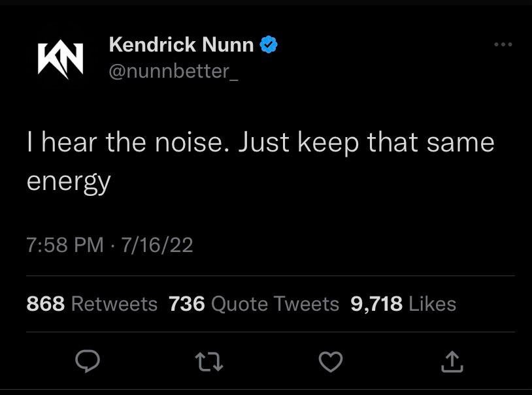Click the 7:58 PM timestamp
Viewport: 532px width, 395px height.
(x=65, y=245)
